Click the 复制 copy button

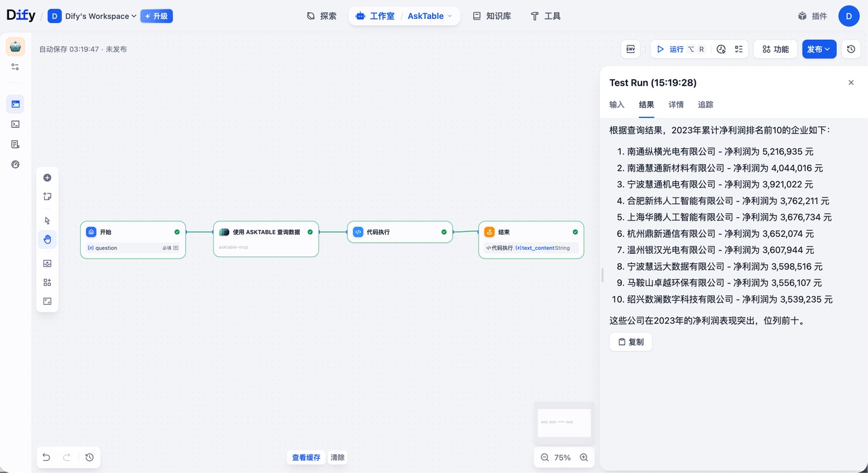(630, 341)
